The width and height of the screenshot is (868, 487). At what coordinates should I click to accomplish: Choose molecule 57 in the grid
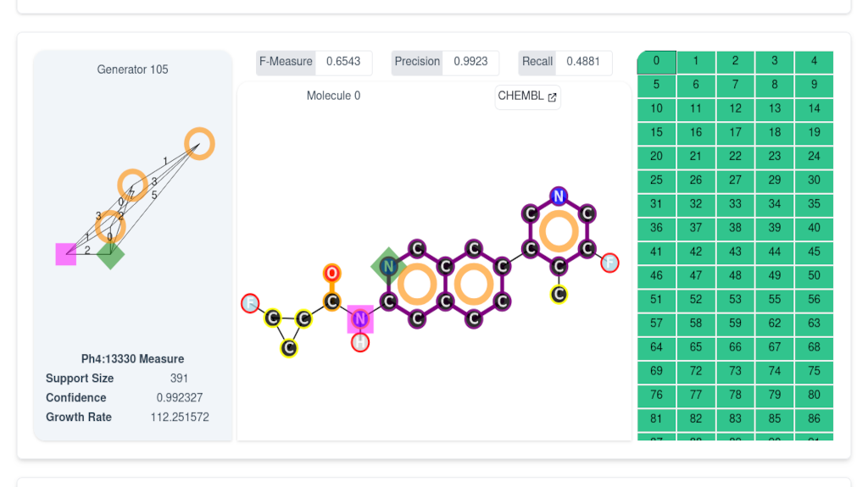[656, 323]
